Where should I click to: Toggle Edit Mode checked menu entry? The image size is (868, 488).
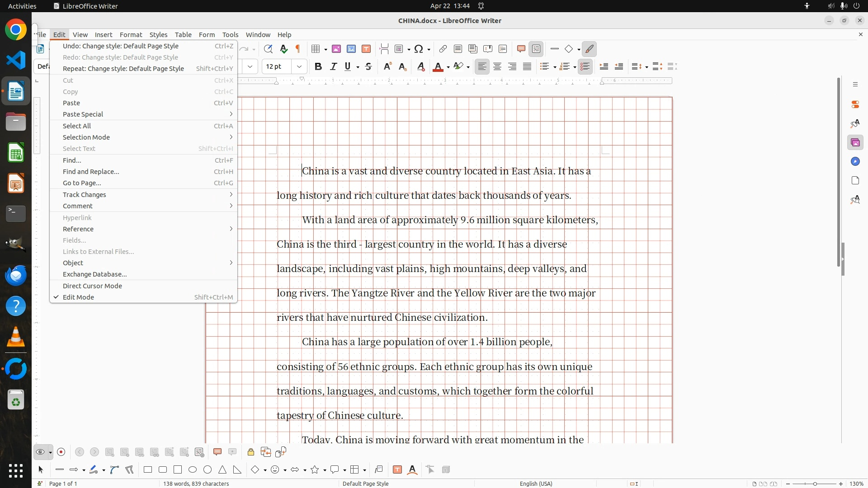click(x=78, y=297)
